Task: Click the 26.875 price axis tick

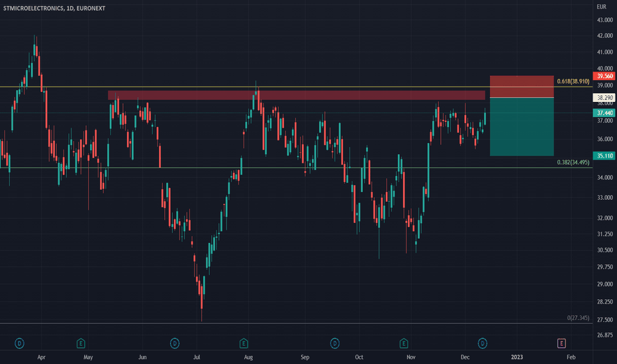Action: point(605,336)
